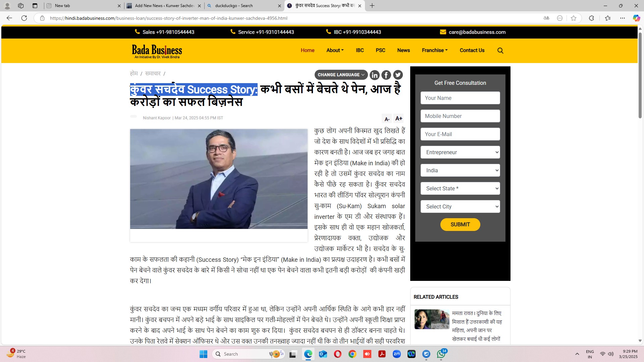Open News navigation item
The height and width of the screenshot is (362, 644).
(404, 50)
